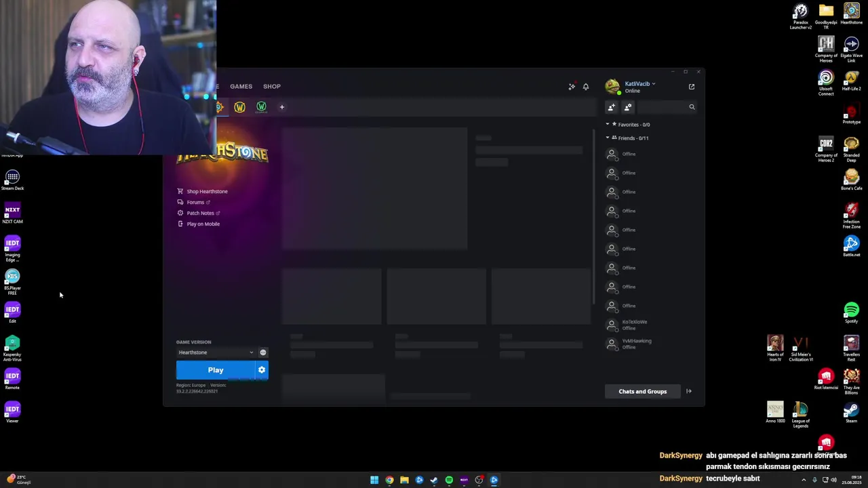Open the Stranded Deep desktop shortcut
868x488 pixels.
(x=852, y=149)
